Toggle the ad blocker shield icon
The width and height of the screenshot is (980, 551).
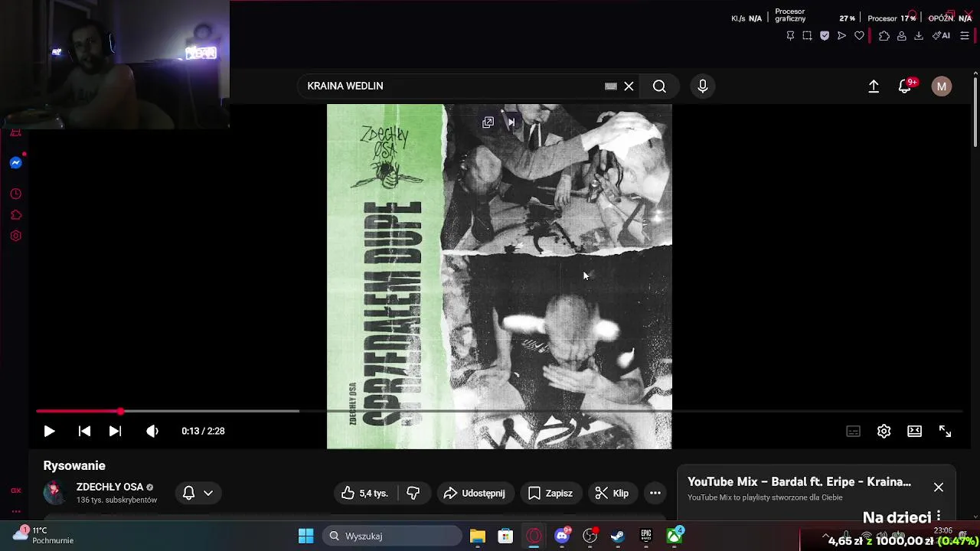coord(825,36)
